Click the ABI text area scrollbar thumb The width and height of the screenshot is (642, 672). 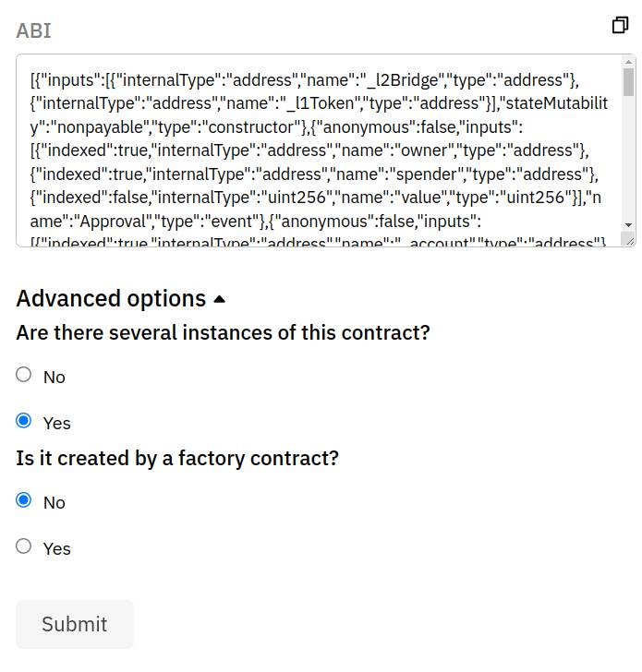point(628,81)
